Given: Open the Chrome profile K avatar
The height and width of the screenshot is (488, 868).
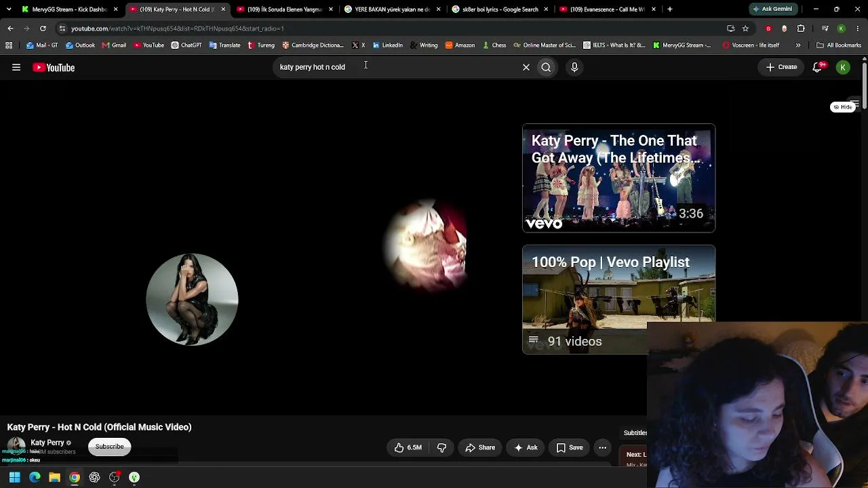Looking at the screenshot, I should coord(842,28).
